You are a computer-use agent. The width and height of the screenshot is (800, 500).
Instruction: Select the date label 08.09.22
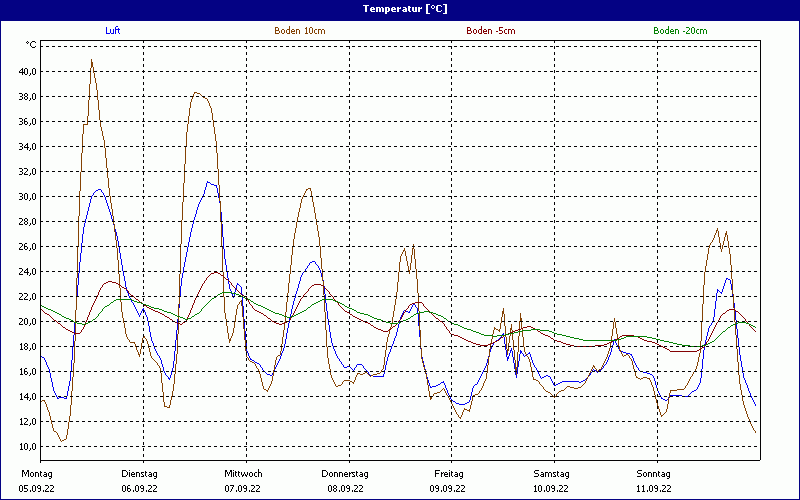pos(345,489)
